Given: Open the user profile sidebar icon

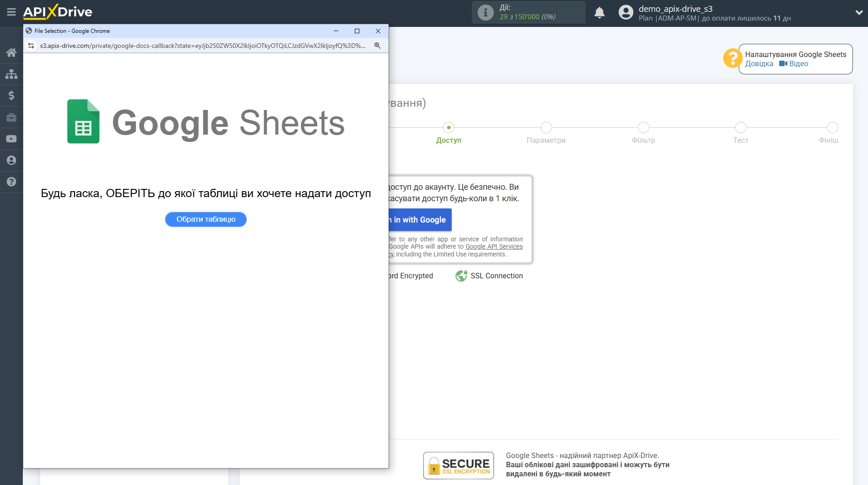Looking at the screenshot, I should point(11,160).
